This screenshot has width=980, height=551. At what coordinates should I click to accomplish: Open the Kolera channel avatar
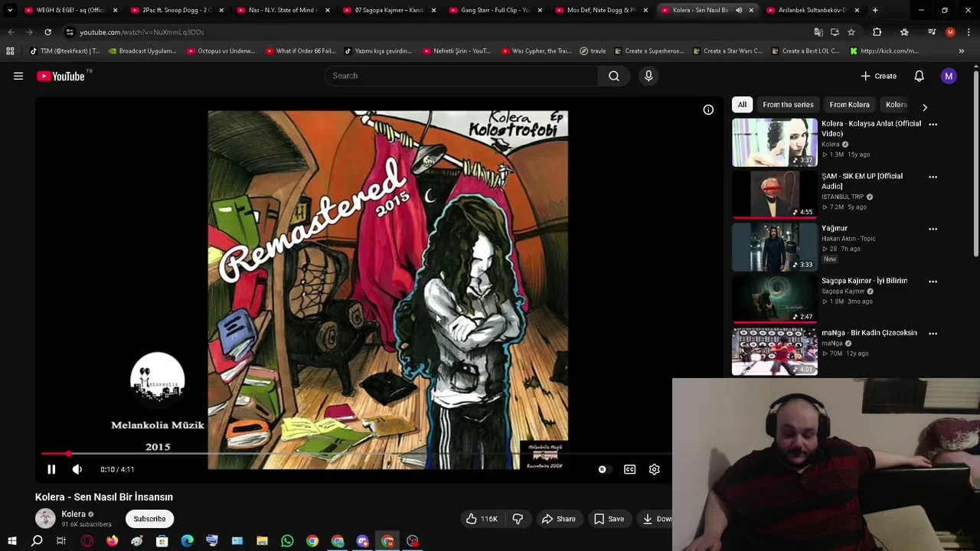(x=45, y=518)
